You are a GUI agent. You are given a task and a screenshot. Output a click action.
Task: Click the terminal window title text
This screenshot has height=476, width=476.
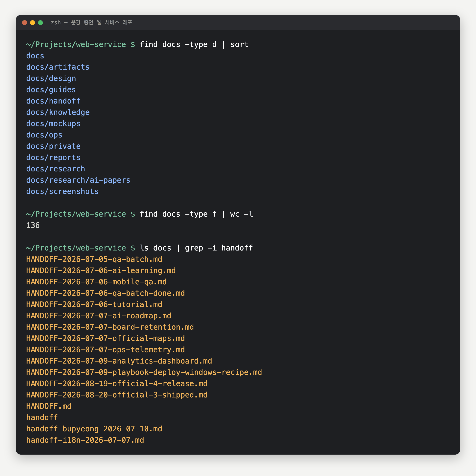91,22
